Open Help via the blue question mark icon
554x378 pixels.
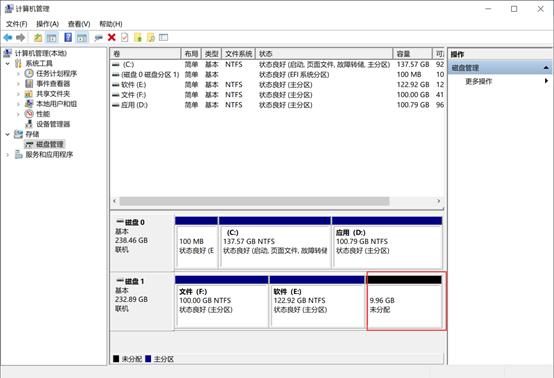[68, 37]
